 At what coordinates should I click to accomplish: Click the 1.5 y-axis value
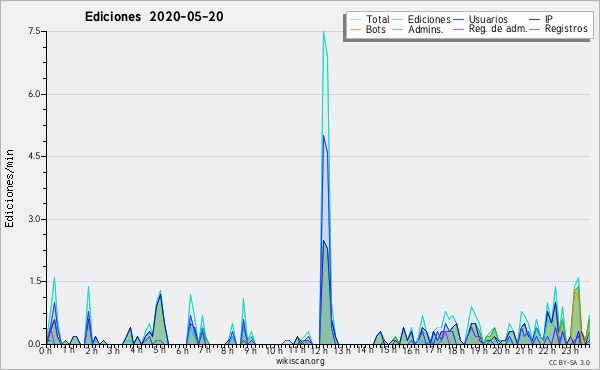point(34,282)
